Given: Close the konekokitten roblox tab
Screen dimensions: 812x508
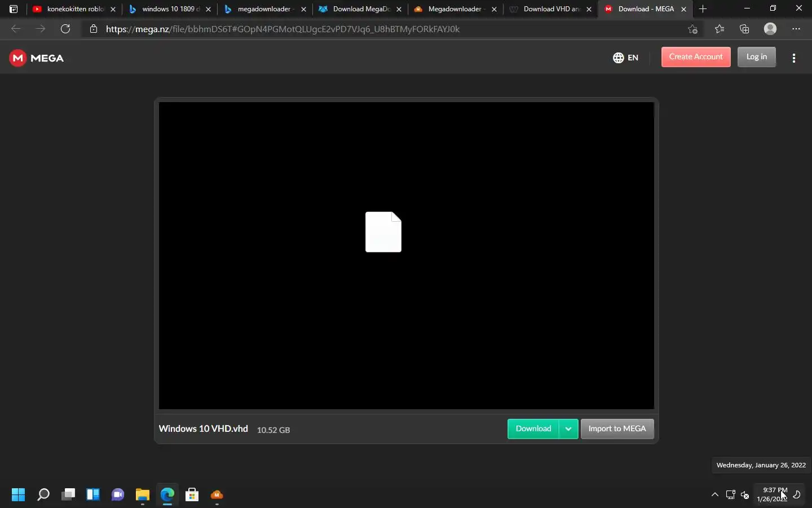Looking at the screenshot, I should pos(113,10).
